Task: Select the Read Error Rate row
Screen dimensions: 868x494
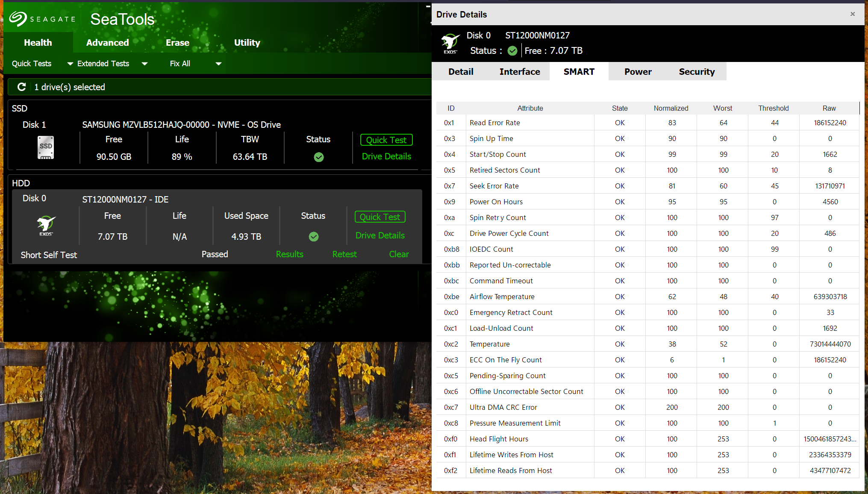Action: pos(647,123)
